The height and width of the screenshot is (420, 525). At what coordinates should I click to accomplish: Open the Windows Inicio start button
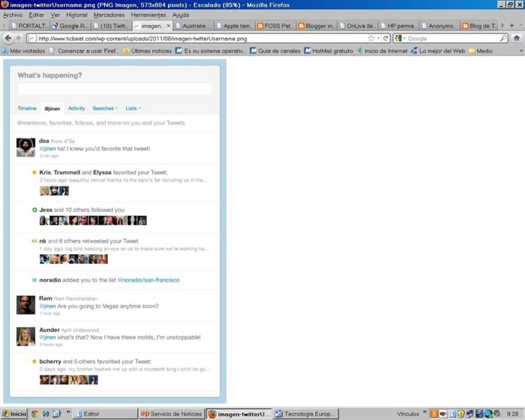14,414
